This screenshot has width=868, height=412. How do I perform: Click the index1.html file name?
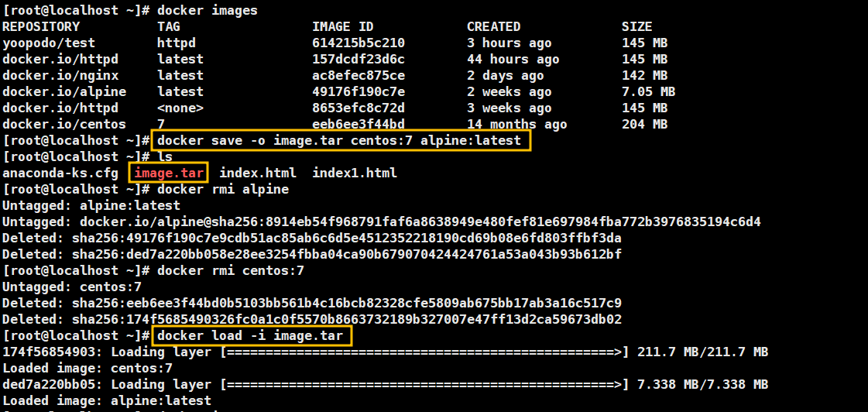355,173
